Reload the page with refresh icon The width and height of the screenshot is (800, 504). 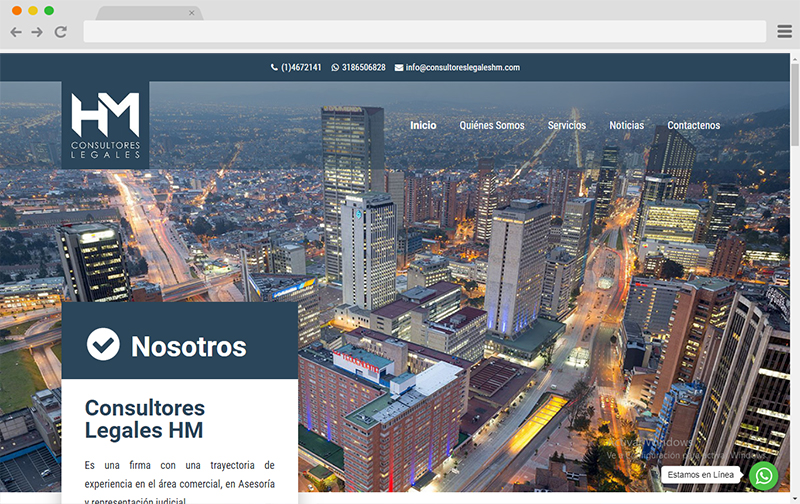point(61,32)
